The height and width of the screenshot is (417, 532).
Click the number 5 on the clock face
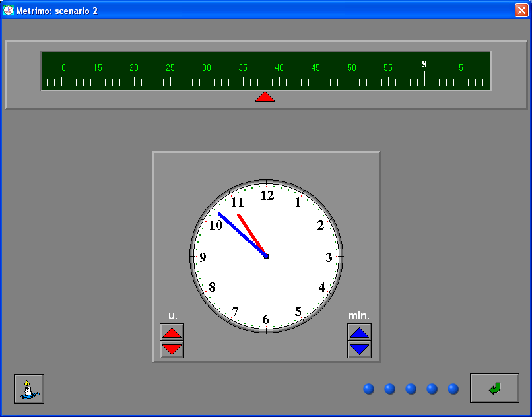pyautogui.click(x=298, y=311)
